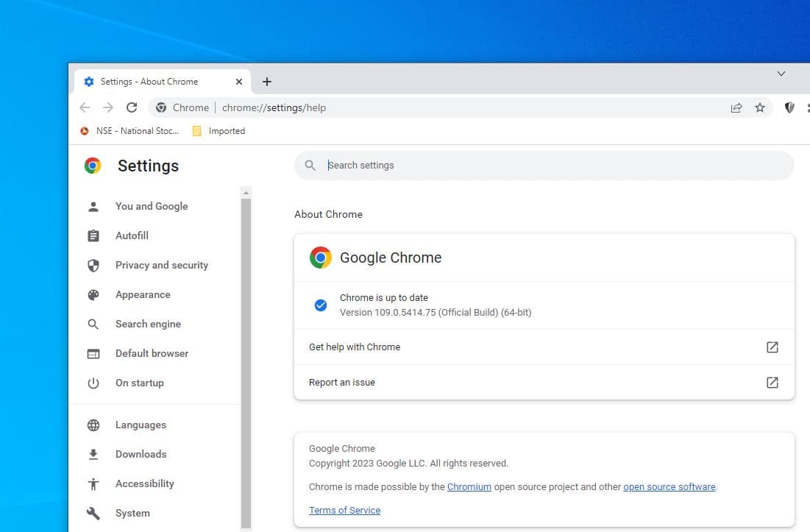Click the chevron at the window's top right
The image size is (810, 532).
pyautogui.click(x=781, y=74)
